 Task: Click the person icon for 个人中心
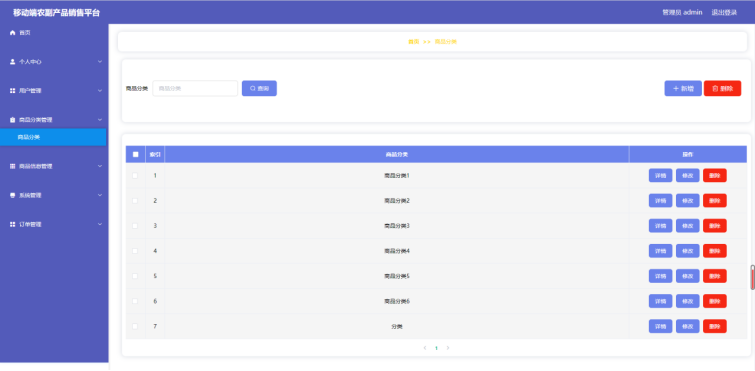tap(13, 62)
